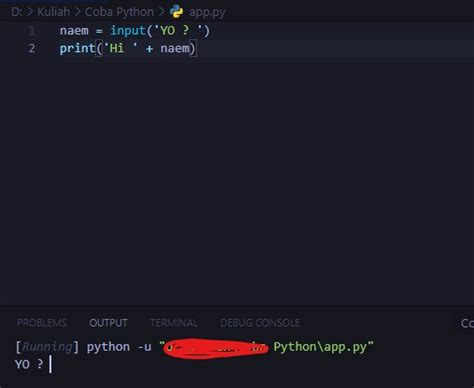Click the [Running] status text in output
474x388 pixels.
click(x=47, y=347)
